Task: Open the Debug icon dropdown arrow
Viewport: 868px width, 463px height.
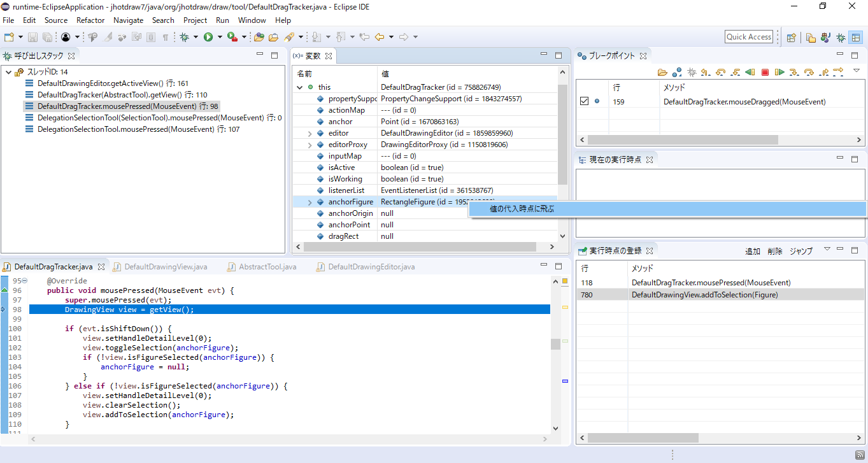Action: point(196,37)
